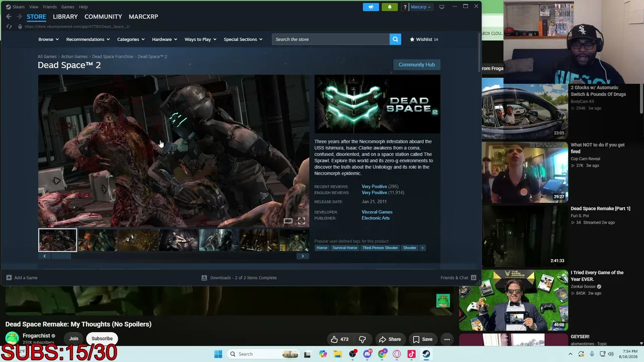Open the Games menu
The height and width of the screenshot is (362, 644).
pos(67,7)
